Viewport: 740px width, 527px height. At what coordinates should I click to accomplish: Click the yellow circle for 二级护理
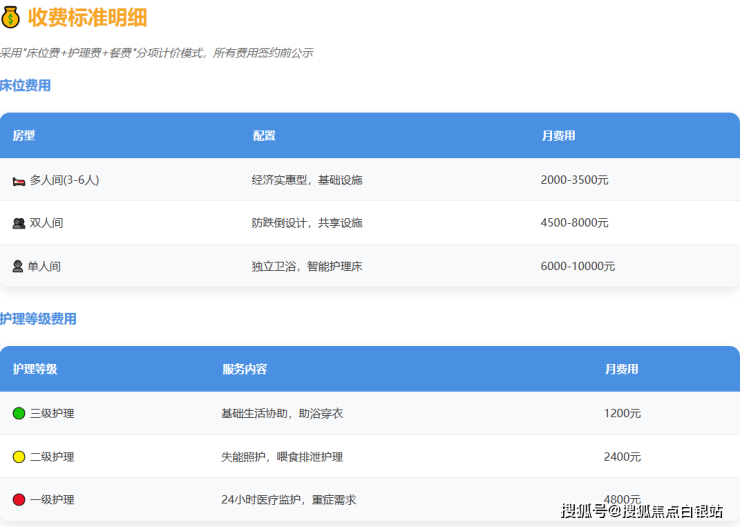(x=19, y=457)
